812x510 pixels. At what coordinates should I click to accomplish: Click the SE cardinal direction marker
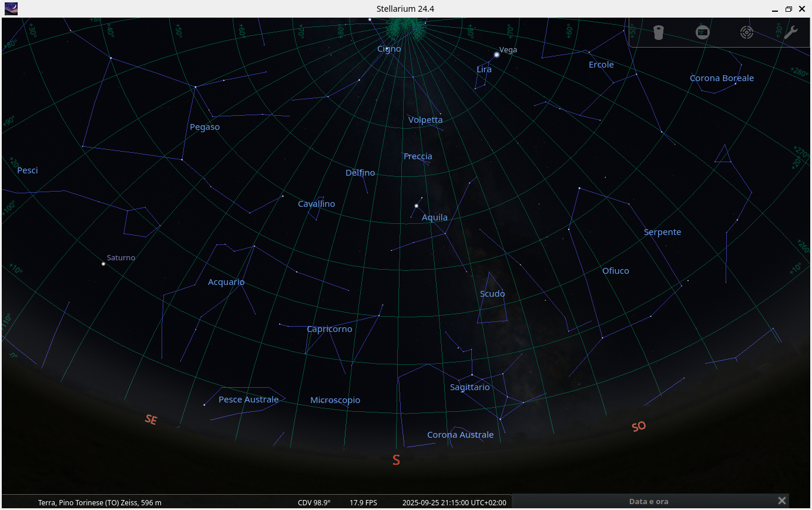(x=150, y=420)
